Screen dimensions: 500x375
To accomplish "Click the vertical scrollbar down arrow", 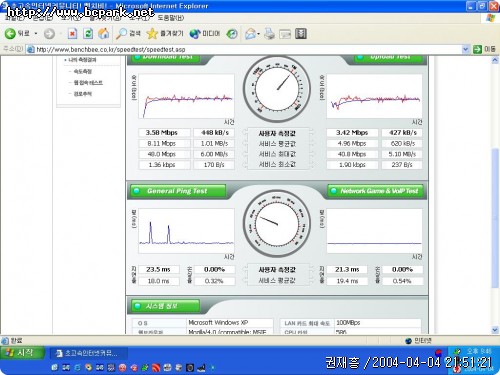I will point(495,330).
